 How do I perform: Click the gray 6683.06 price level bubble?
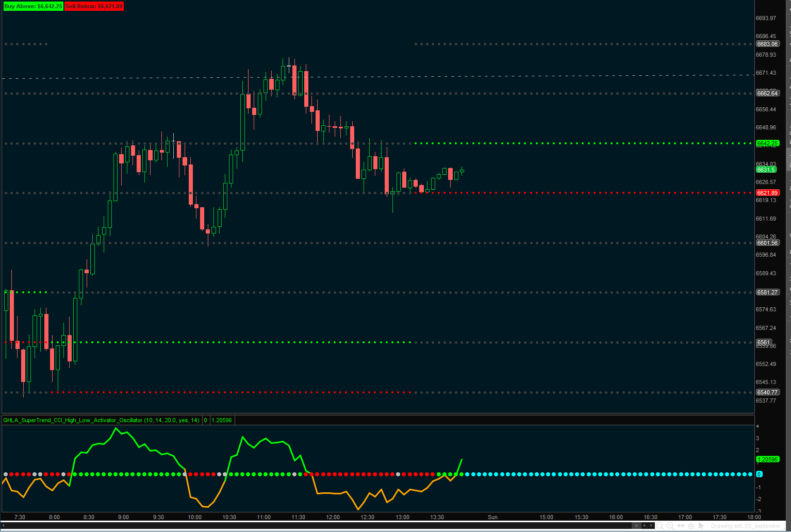coord(767,44)
